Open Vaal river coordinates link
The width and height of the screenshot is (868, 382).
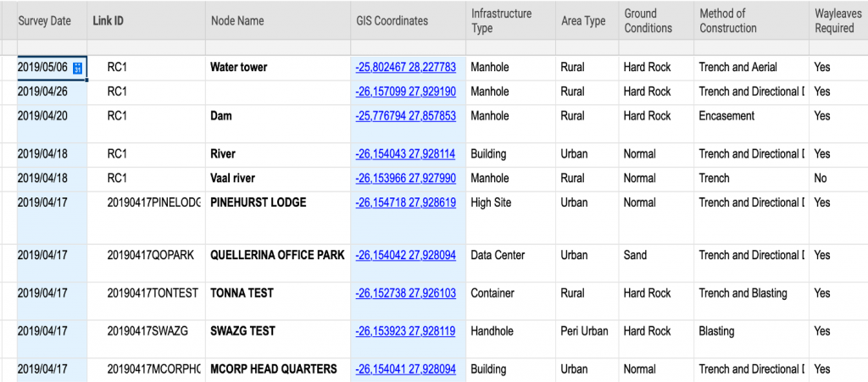coord(405,179)
